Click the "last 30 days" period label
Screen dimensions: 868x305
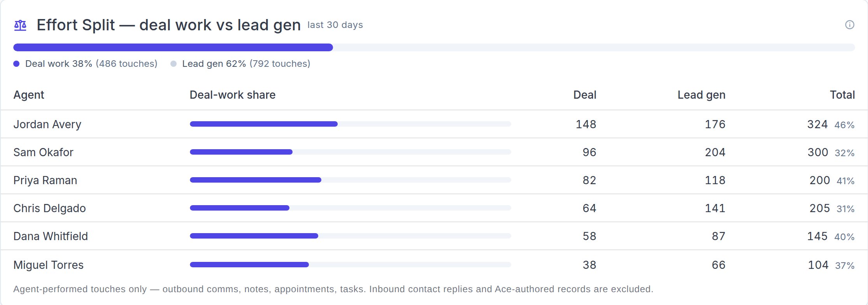tap(335, 25)
